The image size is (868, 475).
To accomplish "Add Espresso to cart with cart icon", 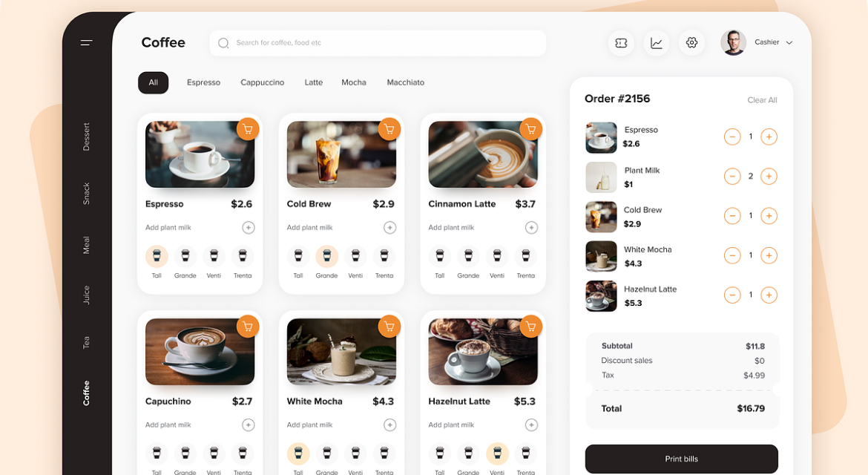I will [248, 130].
